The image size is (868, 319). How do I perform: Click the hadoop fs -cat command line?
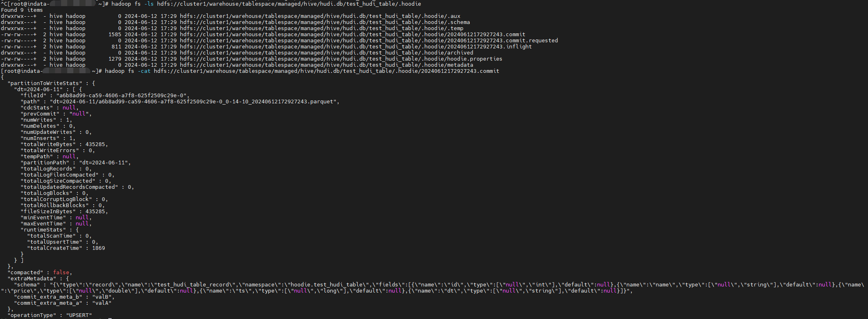click(x=301, y=71)
